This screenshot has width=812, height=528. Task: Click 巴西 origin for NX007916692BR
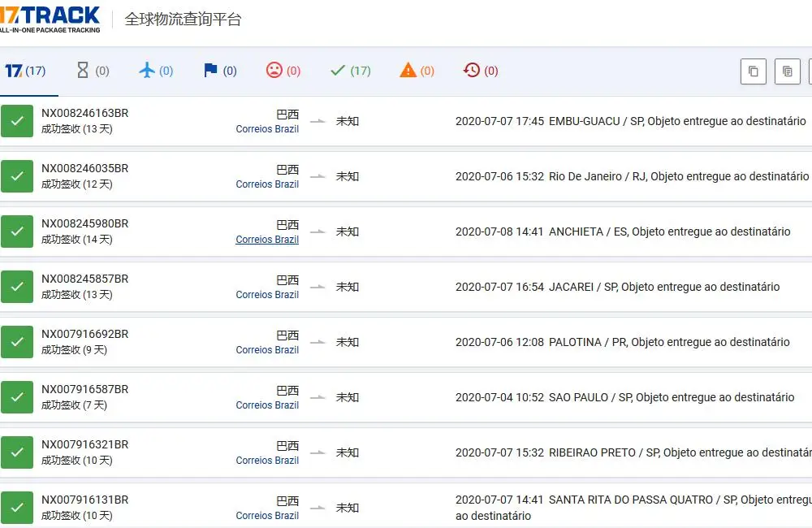point(287,335)
